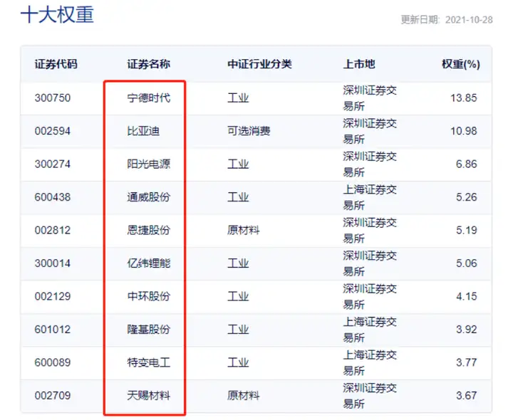The height and width of the screenshot is (420, 513).
Task: Click 上海证券交易所 in the 通威股份 row
Action: tap(370, 197)
